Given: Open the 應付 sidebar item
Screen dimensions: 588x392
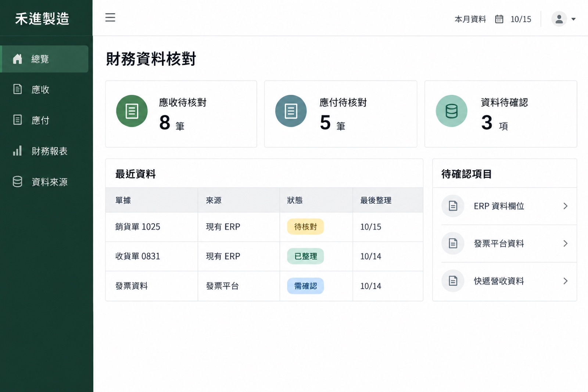Looking at the screenshot, I should pos(45,120).
